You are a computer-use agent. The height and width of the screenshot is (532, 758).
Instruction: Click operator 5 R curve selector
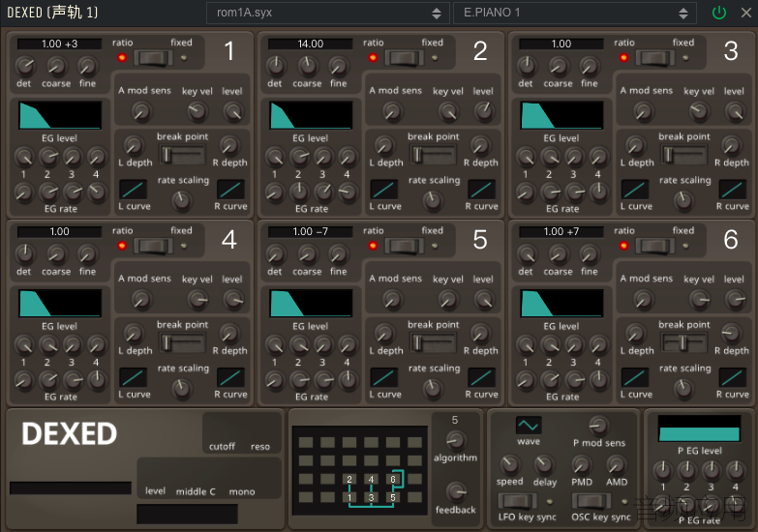point(481,377)
